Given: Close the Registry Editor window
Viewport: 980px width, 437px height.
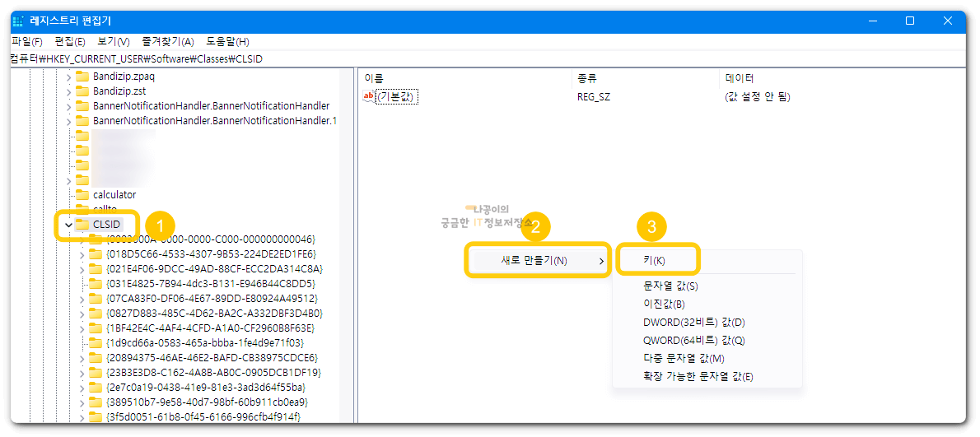Looking at the screenshot, I should point(948,21).
